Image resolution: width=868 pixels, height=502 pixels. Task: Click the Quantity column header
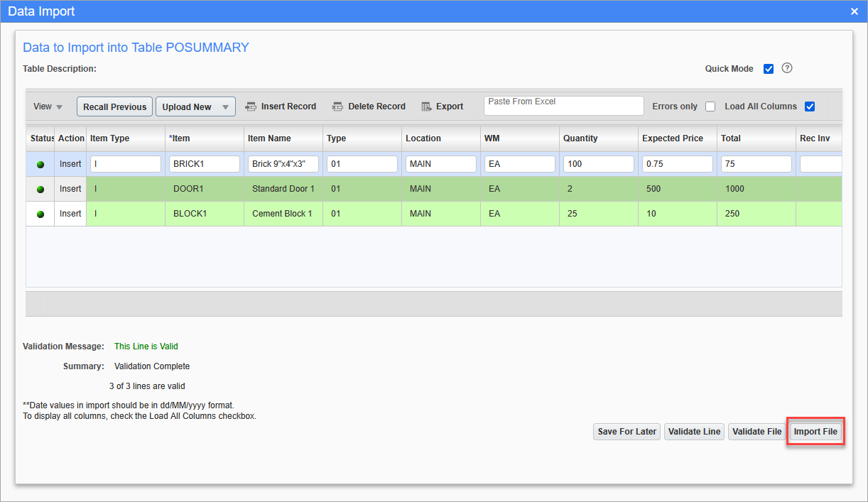coord(599,138)
